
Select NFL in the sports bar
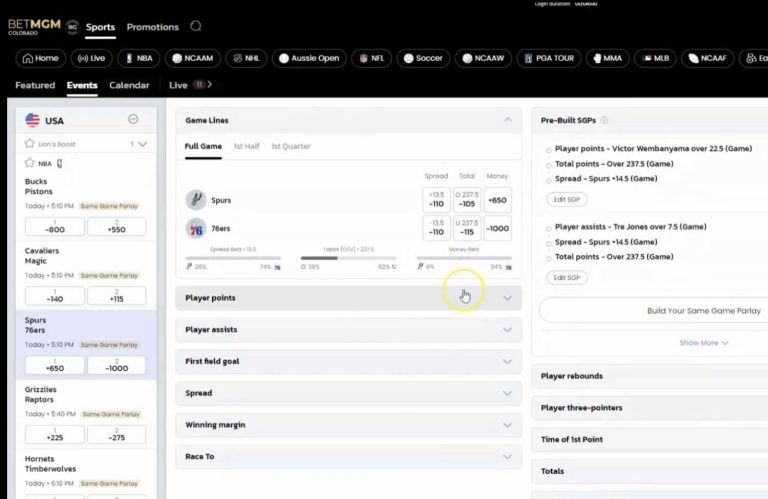[371, 58]
